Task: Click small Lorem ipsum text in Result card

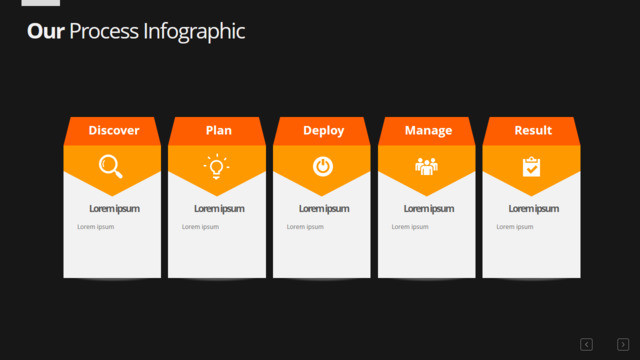Action: [515, 227]
